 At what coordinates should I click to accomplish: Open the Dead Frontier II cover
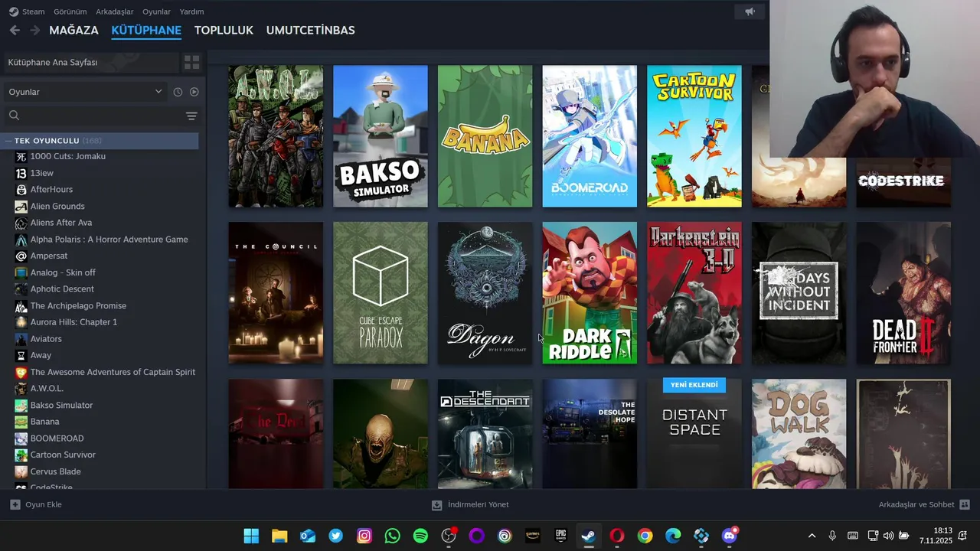[903, 293]
